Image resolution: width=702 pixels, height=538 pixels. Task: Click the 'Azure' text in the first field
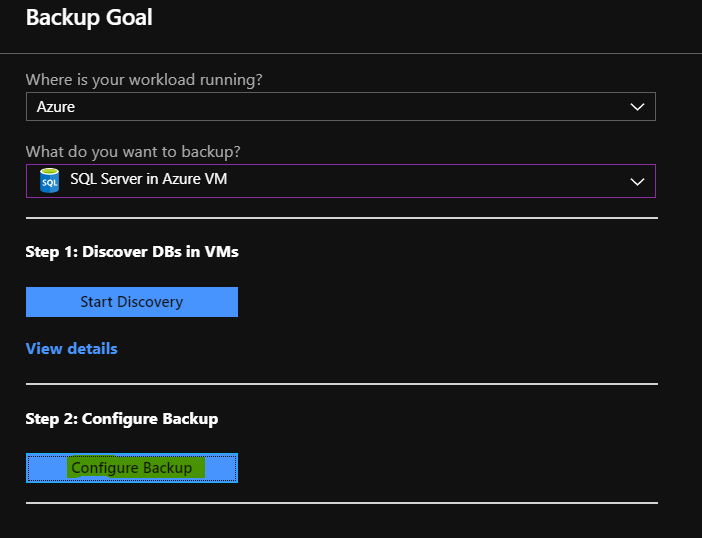pyautogui.click(x=56, y=107)
